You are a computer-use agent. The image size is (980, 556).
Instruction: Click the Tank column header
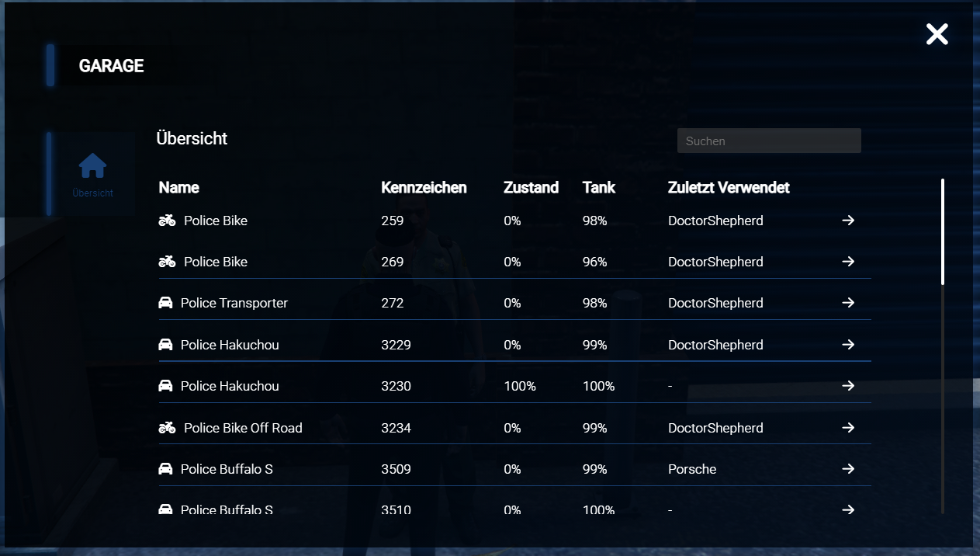click(x=598, y=187)
